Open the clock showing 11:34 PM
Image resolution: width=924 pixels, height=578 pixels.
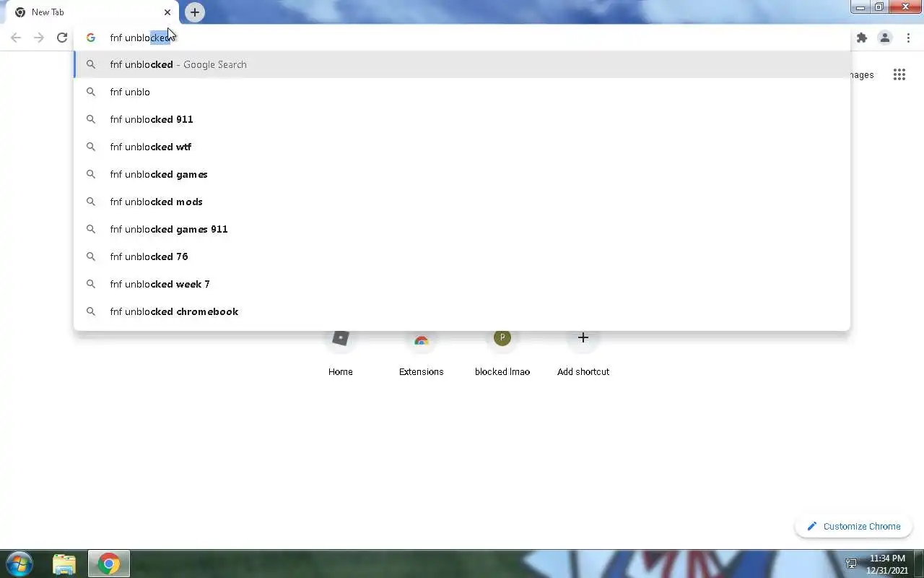pos(887,564)
